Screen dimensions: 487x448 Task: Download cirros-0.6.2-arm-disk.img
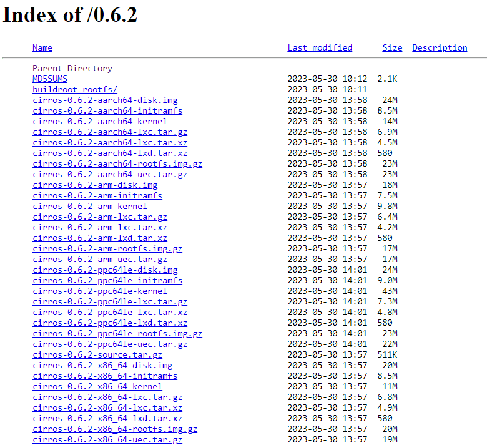[95, 185]
